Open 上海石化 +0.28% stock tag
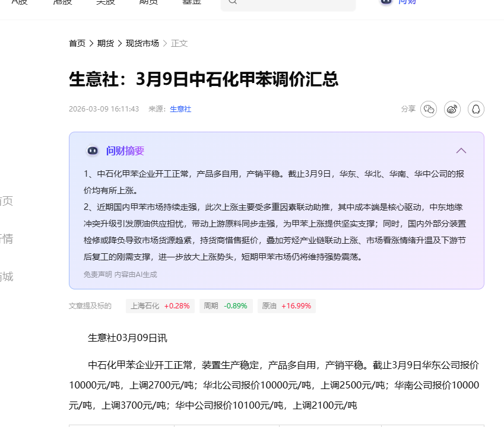Image resolution: width=504 pixels, height=427 pixels. 160,306
